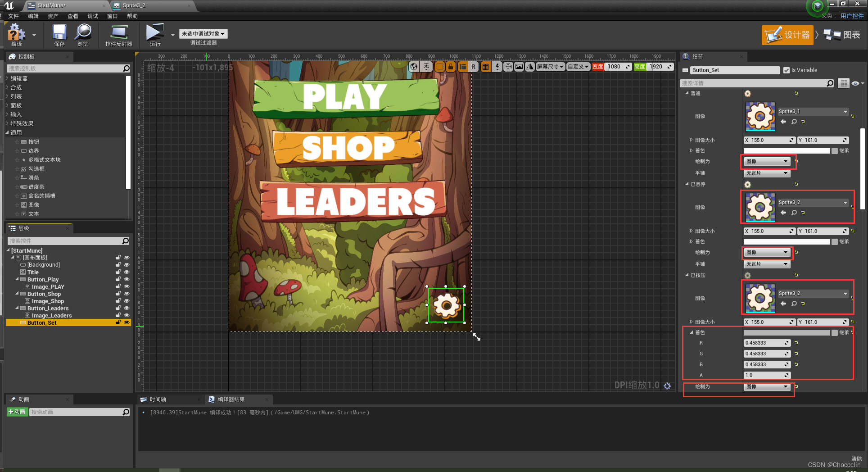
Task: Toggle inherit (继承) checkbox for normal tint
Action: tap(835, 151)
